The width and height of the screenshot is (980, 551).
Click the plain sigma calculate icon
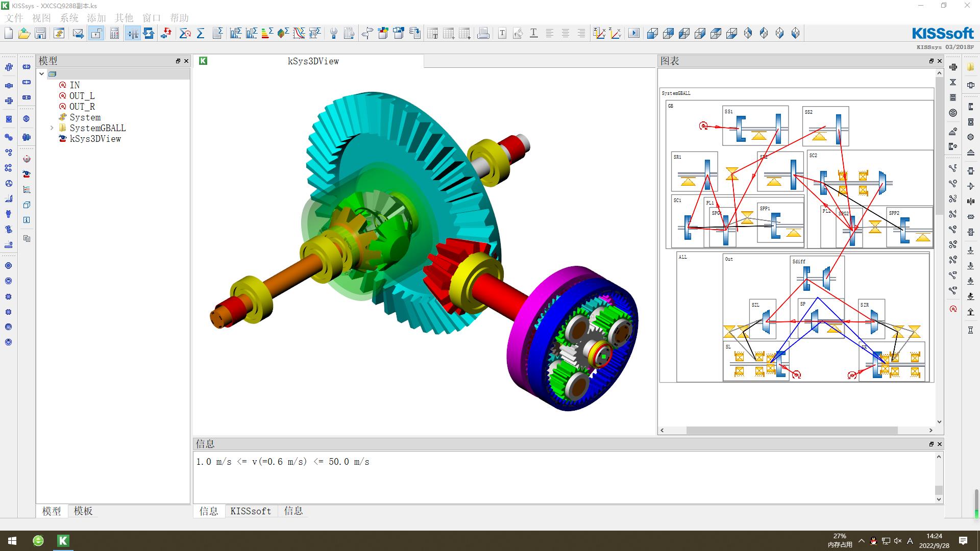201,34
